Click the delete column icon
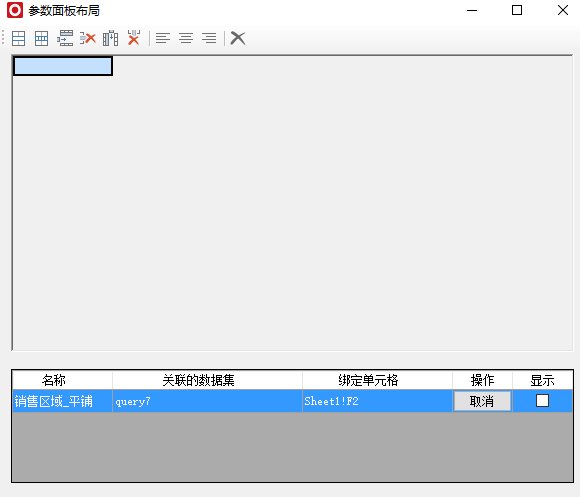The width and height of the screenshot is (580, 497). coord(134,38)
